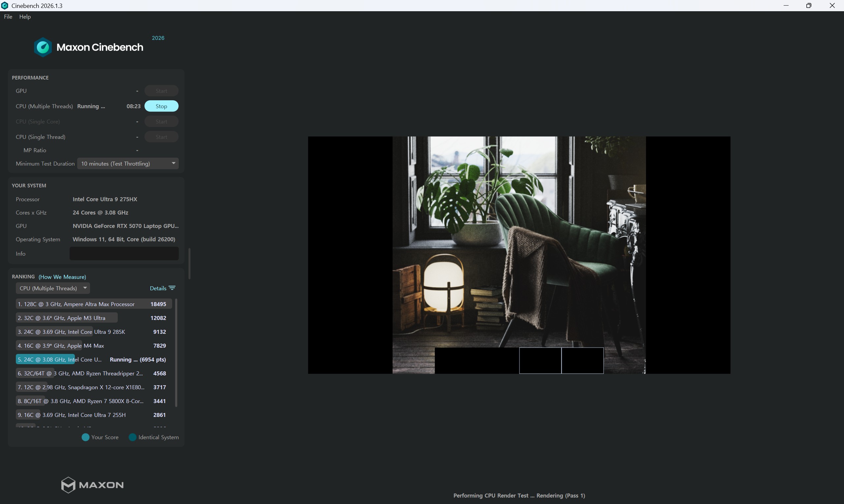Open the File menu
Image resolution: width=844 pixels, height=504 pixels.
click(8, 16)
